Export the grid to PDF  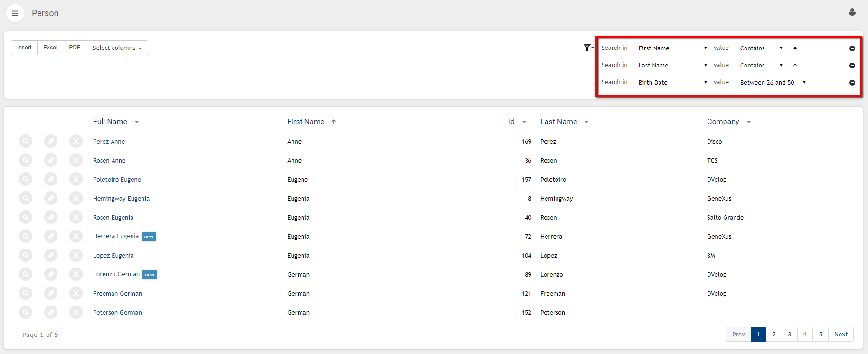(75, 48)
